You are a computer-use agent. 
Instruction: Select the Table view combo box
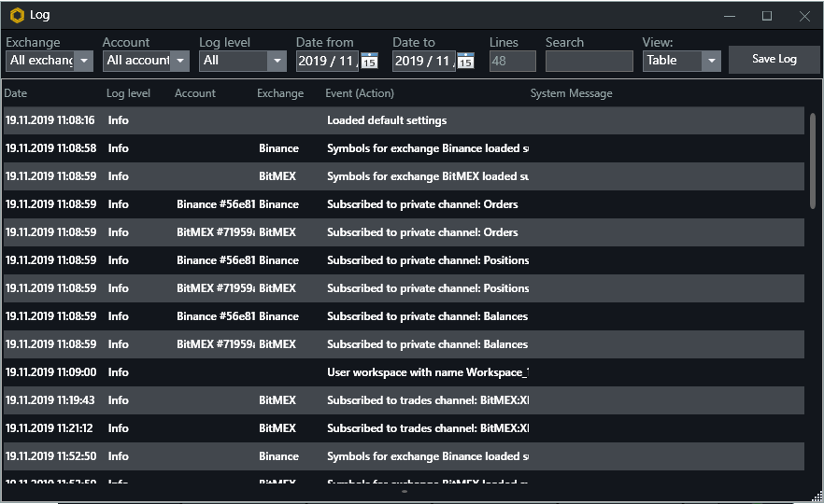coord(682,61)
